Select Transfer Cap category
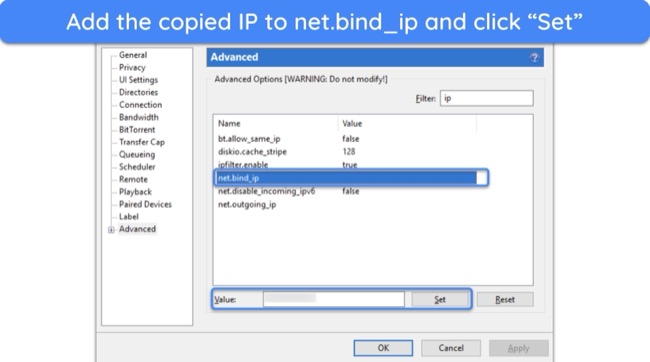This screenshot has height=362, width=650. pos(142,142)
